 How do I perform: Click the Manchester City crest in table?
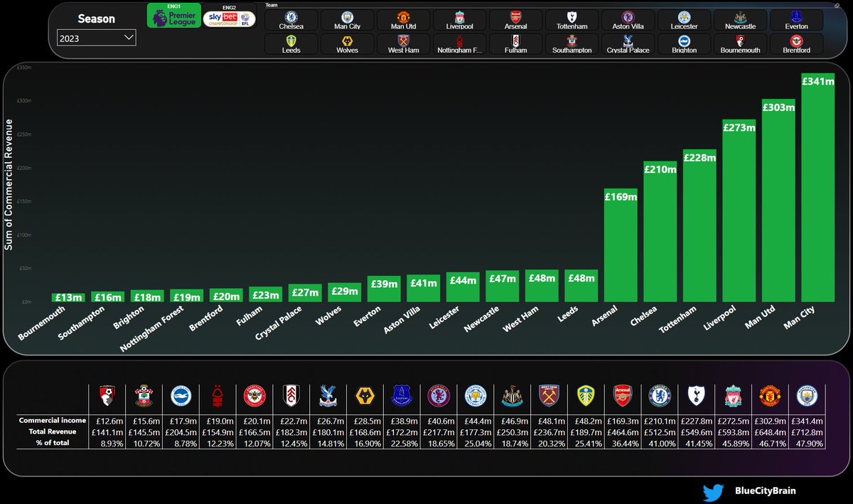point(805,395)
